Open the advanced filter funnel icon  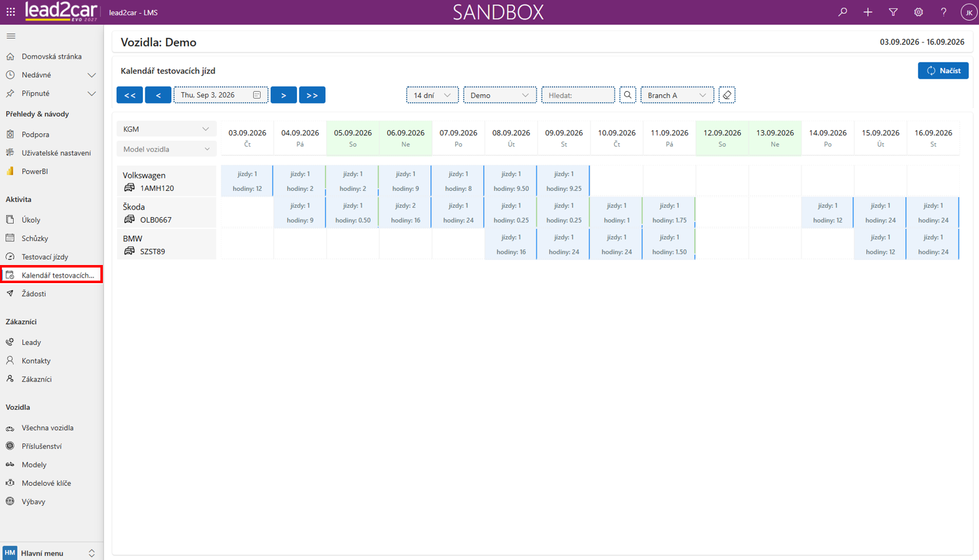[893, 12]
